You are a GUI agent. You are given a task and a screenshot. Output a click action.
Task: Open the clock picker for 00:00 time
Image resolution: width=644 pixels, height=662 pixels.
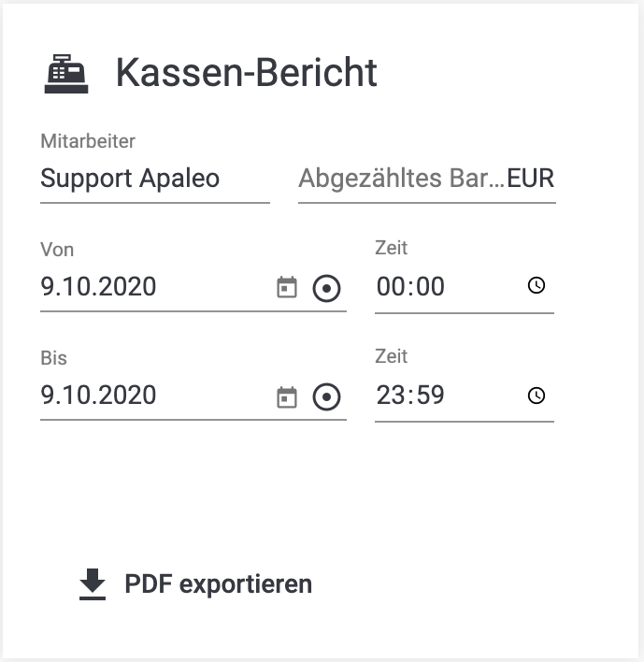[536, 285]
